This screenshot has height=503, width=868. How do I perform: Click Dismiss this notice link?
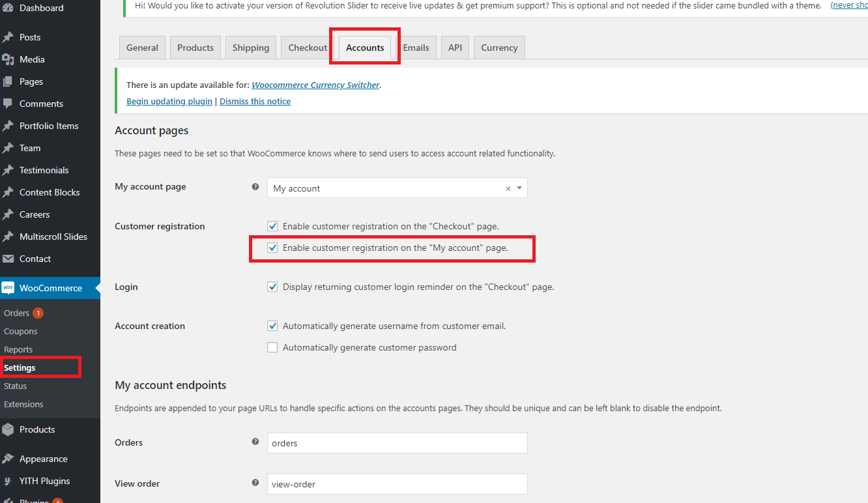(255, 102)
